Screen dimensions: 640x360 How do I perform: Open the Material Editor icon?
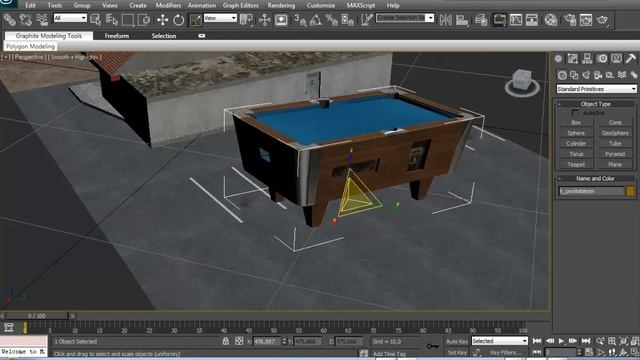[551, 20]
